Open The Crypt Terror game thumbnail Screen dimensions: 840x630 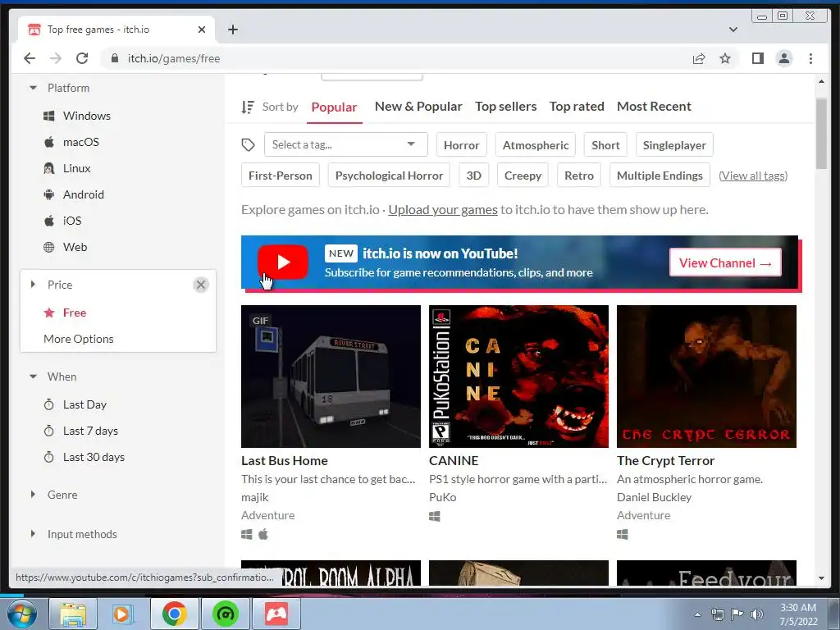point(706,377)
